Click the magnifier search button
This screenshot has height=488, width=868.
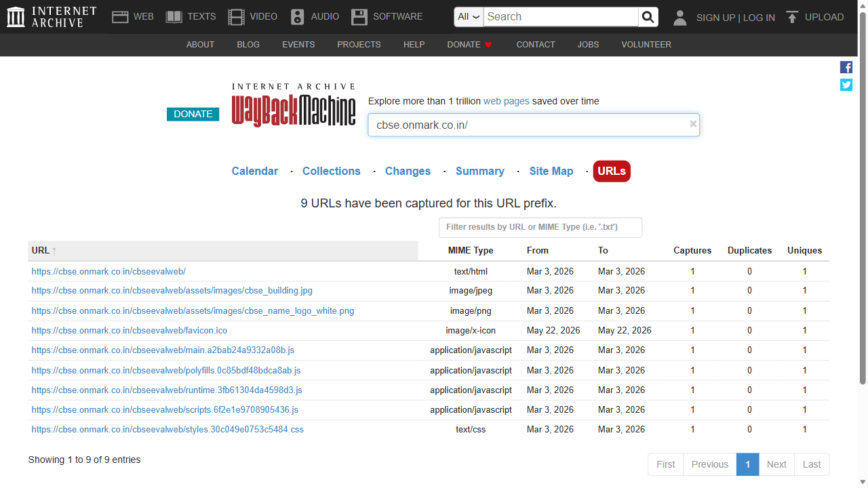[648, 17]
